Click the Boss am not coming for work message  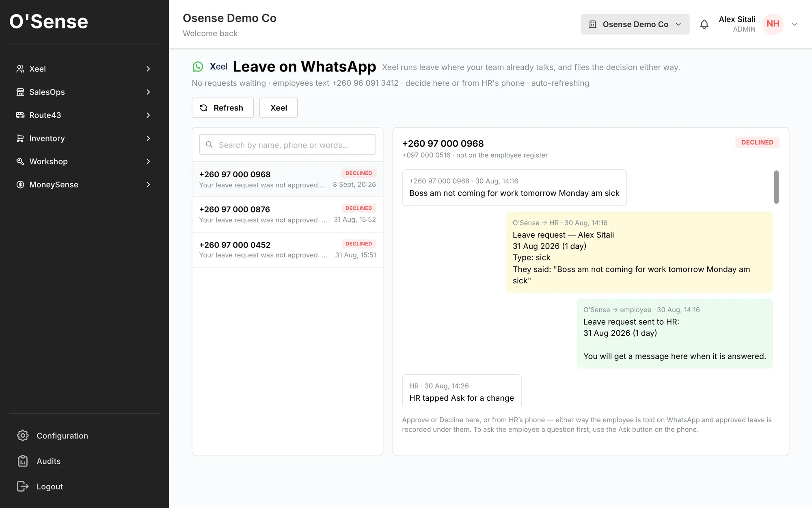pos(514,188)
